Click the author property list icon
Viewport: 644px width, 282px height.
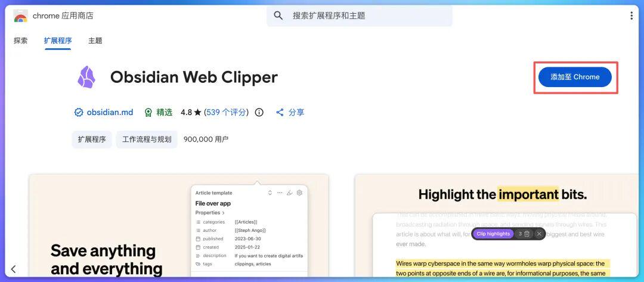pyautogui.click(x=198, y=231)
